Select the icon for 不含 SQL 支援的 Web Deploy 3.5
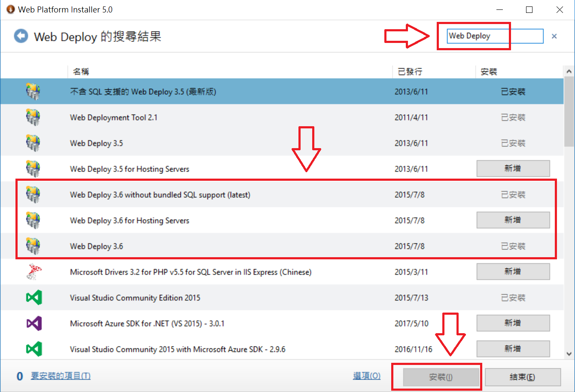This screenshot has height=392, width=575. click(33, 91)
